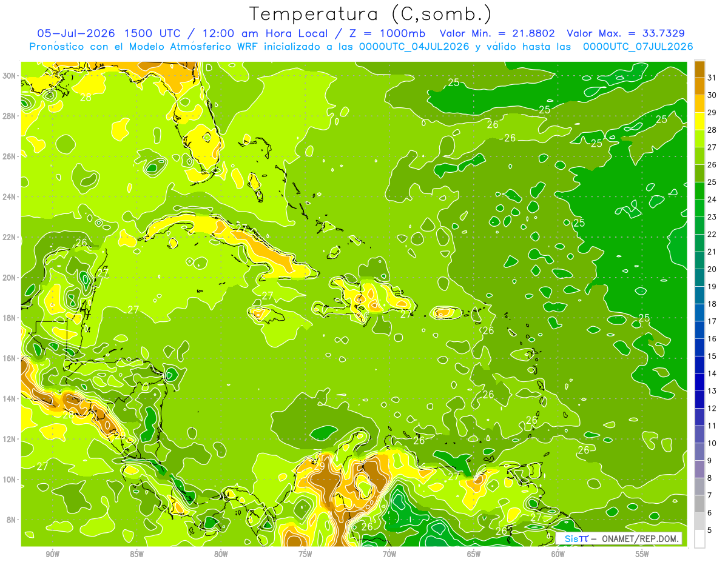Image resolution: width=728 pixels, height=562 pixels.
Task: Click the color scale label "16"
Action: click(712, 339)
